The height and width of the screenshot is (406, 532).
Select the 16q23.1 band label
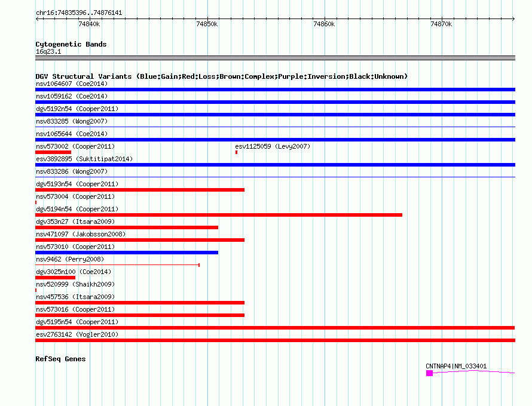48,51
